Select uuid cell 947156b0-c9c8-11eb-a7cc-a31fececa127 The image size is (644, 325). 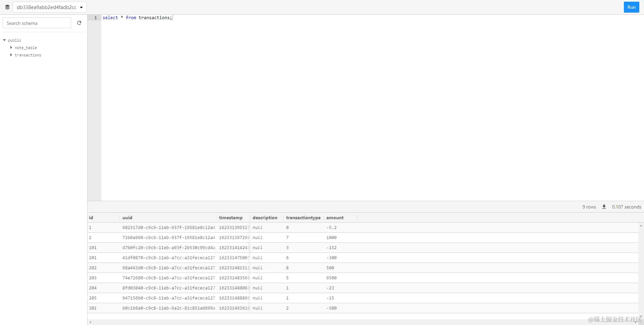coord(169,298)
